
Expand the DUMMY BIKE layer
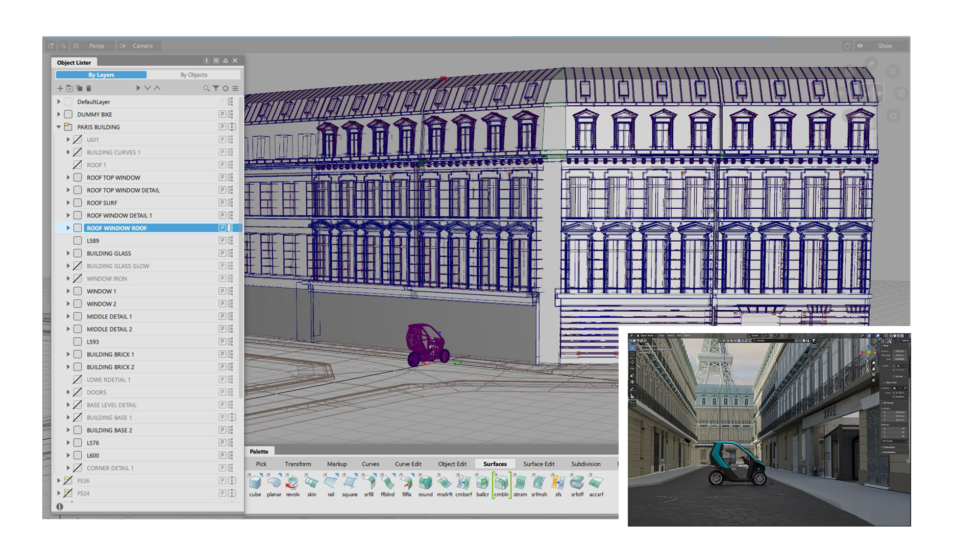click(59, 114)
